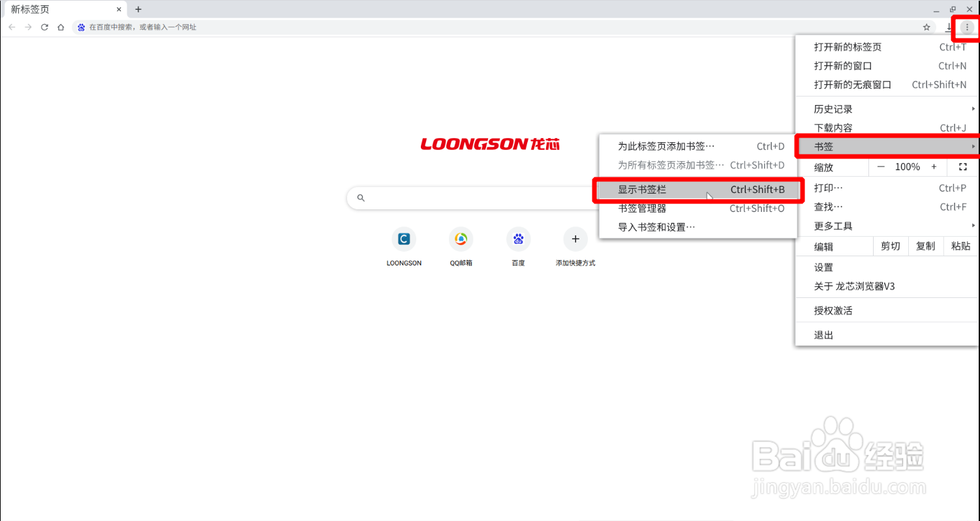Close the 新标签页 tab
The width and height of the screenshot is (980, 521).
click(x=119, y=10)
